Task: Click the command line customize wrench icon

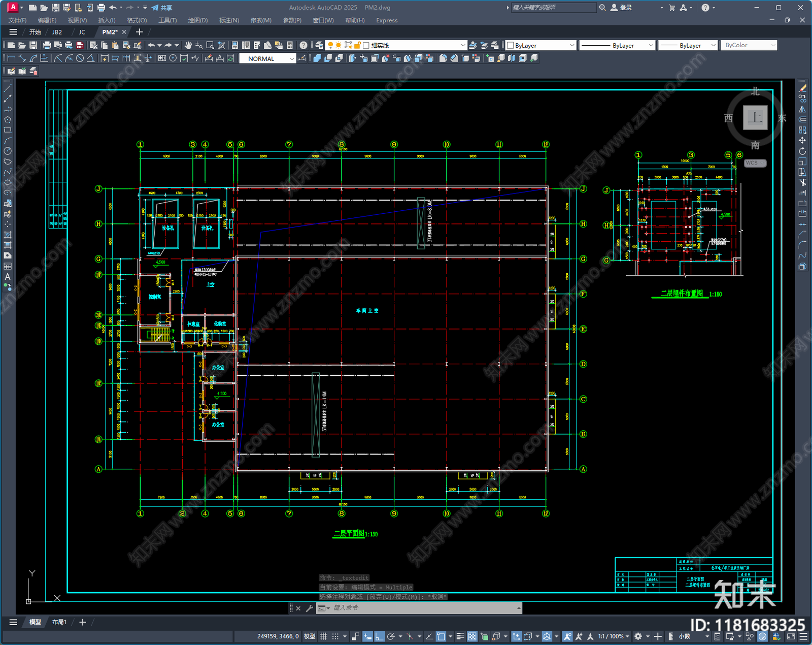Action: click(x=309, y=608)
